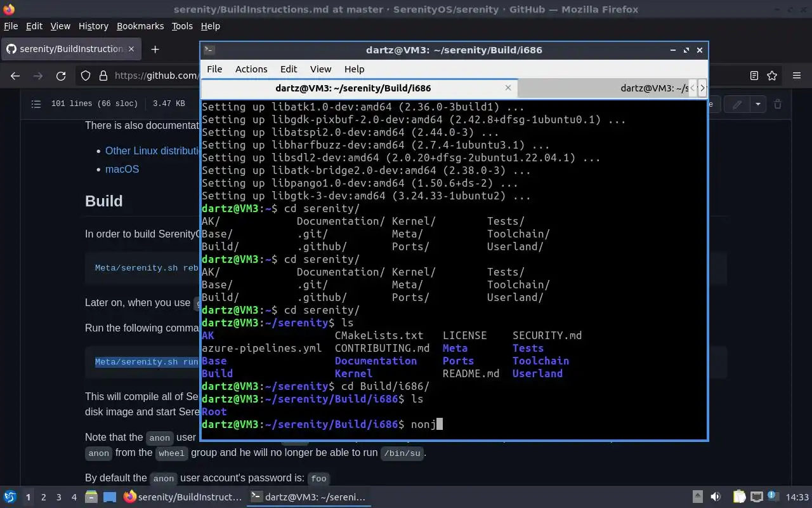Viewport: 812px width, 508px height.
Task: Open the terminal File menu
Action: 214,69
